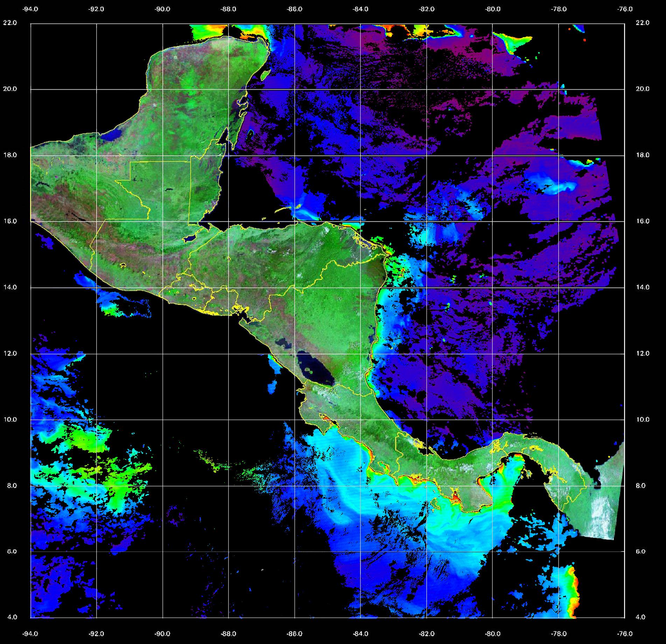The image size is (666, 644).
Task: Click the grid intersection at 8.0, -80.0
Action: tap(492, 486)
